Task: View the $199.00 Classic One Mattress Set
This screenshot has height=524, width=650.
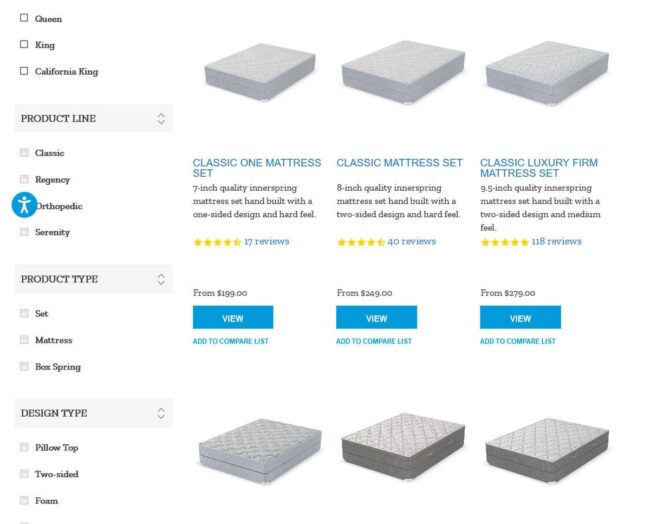Action: pyautogui.click(x=233, y=318)
